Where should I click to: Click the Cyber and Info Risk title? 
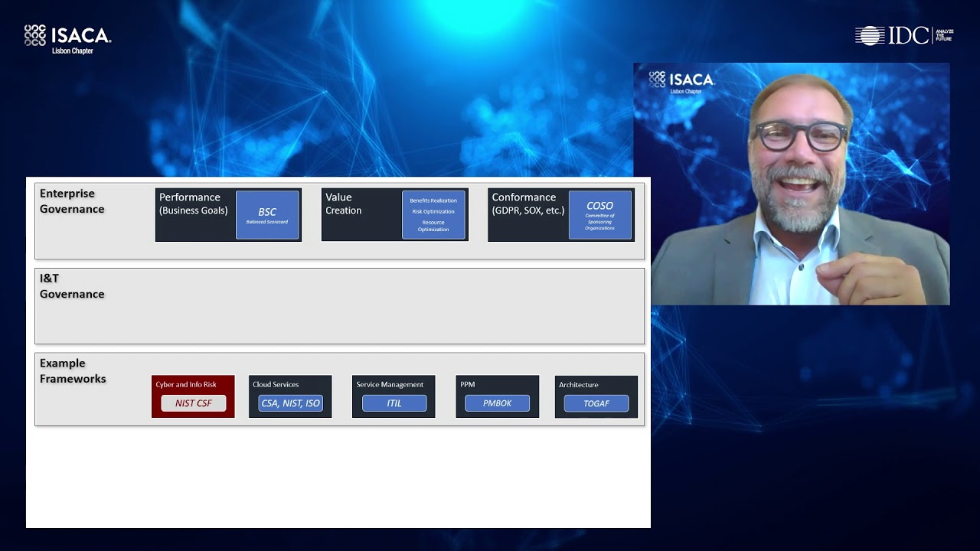point(186,385)
